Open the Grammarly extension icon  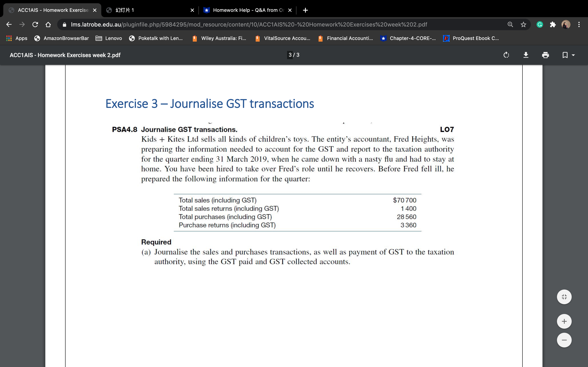point(540,24)
